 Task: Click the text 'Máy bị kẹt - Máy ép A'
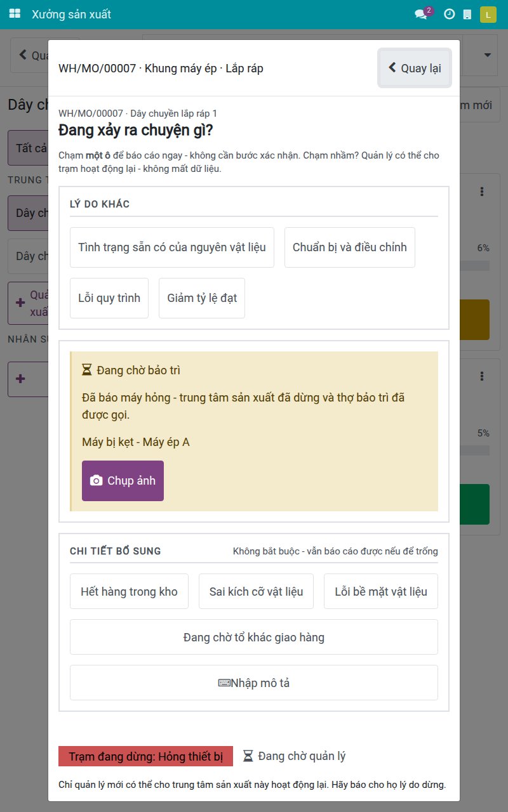(136, 442)
